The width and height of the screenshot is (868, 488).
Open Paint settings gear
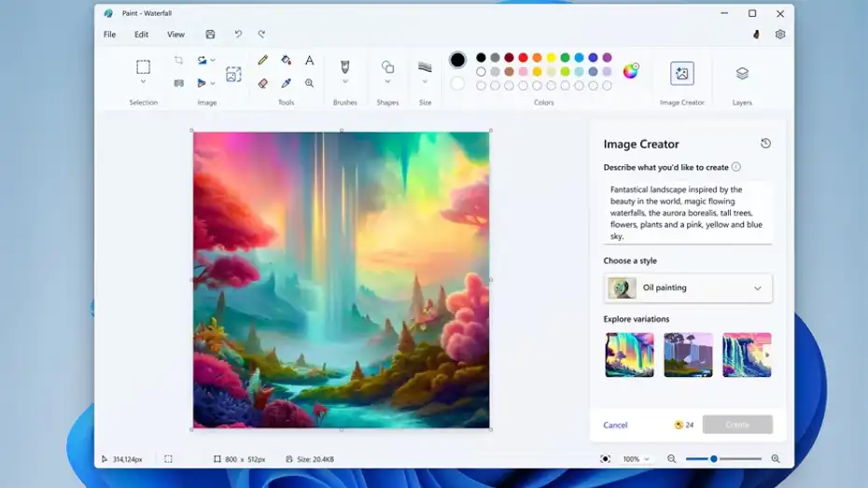780,35
